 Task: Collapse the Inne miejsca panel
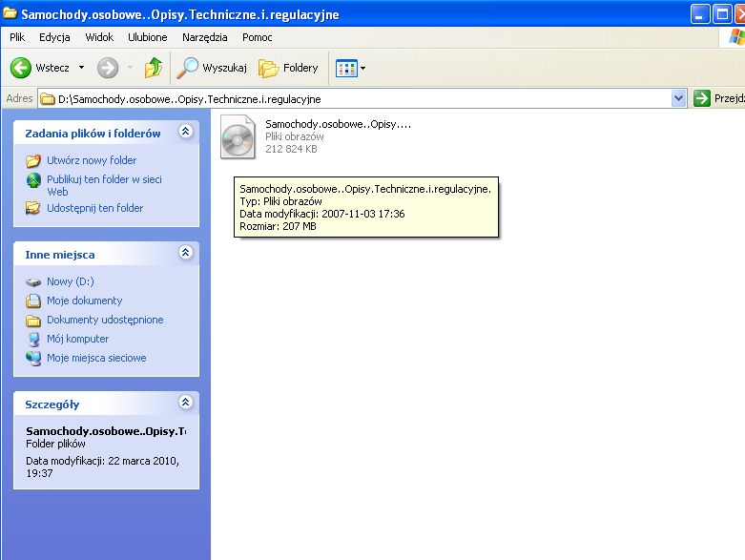pos(186,254)
